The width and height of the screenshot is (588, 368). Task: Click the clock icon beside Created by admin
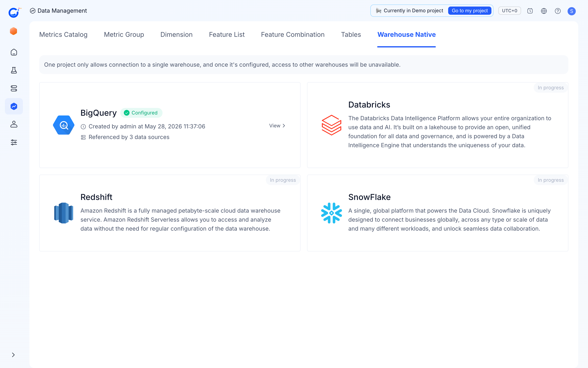pyautogui.click(x=83, y=127)
